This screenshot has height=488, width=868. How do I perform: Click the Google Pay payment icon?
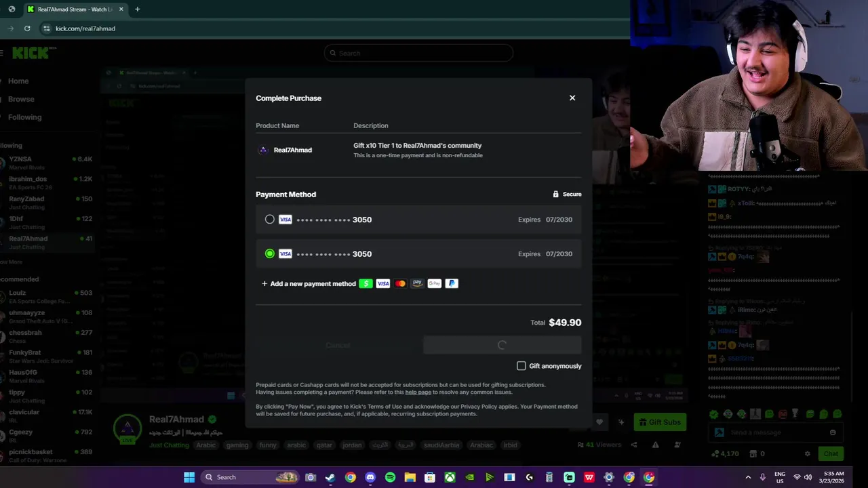click(x=435, y=284)
